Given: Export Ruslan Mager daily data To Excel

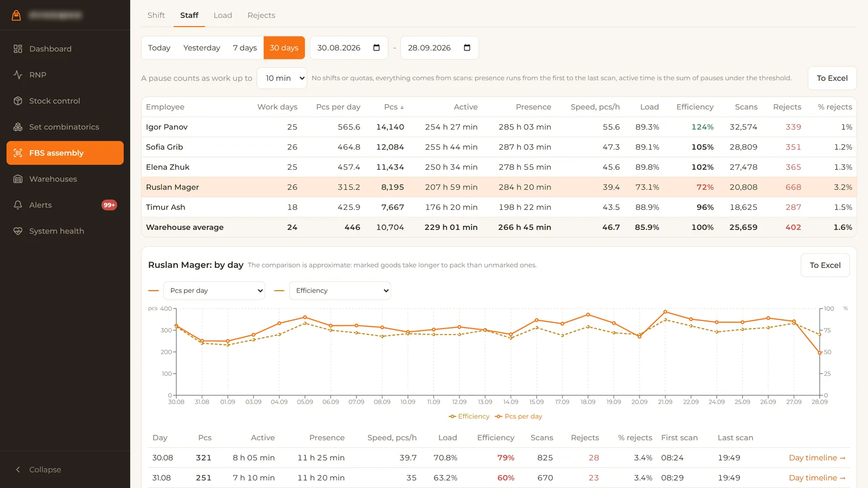Looking at the screenshot, I should [825, 265].
